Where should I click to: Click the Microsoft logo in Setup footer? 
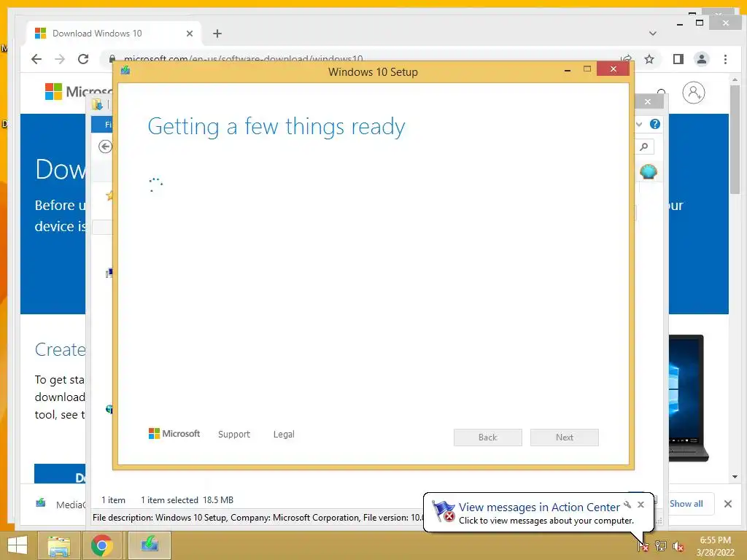click(x=174, y=434)
